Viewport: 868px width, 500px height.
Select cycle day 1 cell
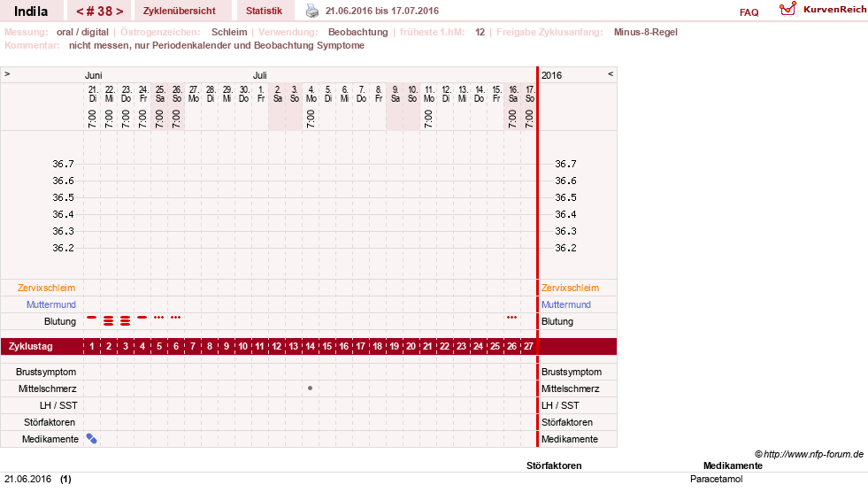tap(92, 346)
